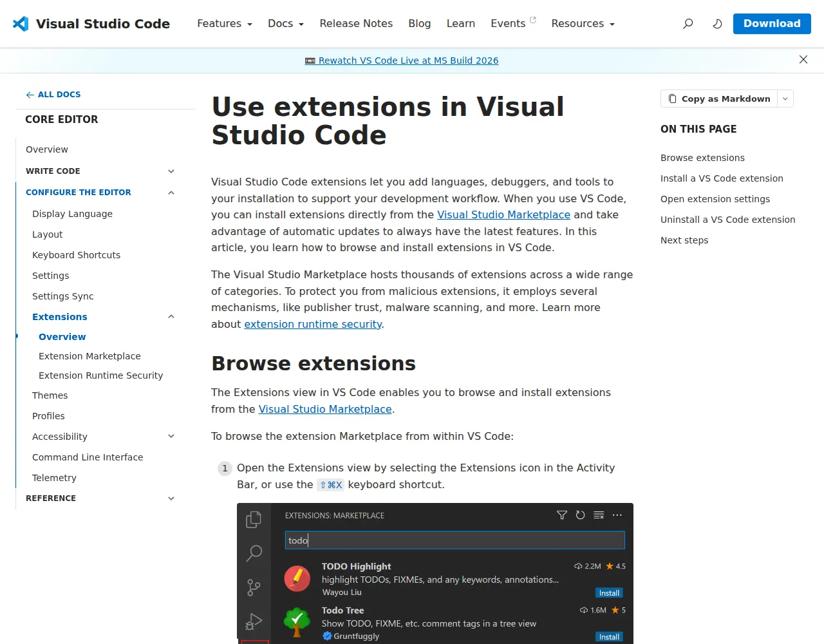Expand the Features menu
824x644 pixels.
(x=225, y=24)
